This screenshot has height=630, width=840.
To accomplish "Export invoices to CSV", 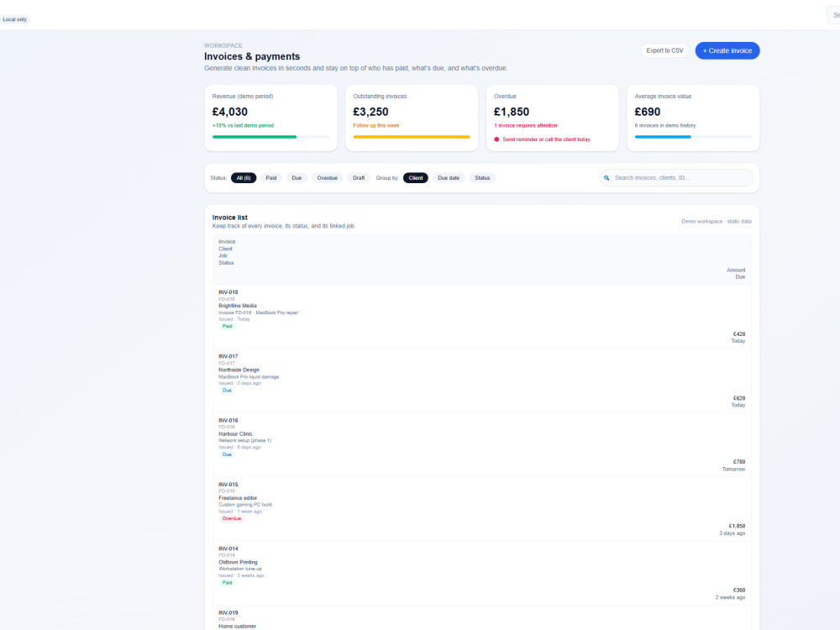I will tap(664, 50).
